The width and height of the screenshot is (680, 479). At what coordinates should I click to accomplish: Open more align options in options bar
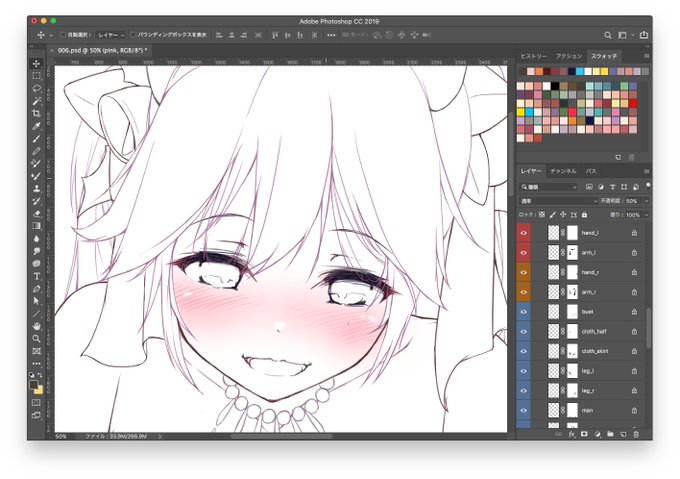(x=331, y=35)
